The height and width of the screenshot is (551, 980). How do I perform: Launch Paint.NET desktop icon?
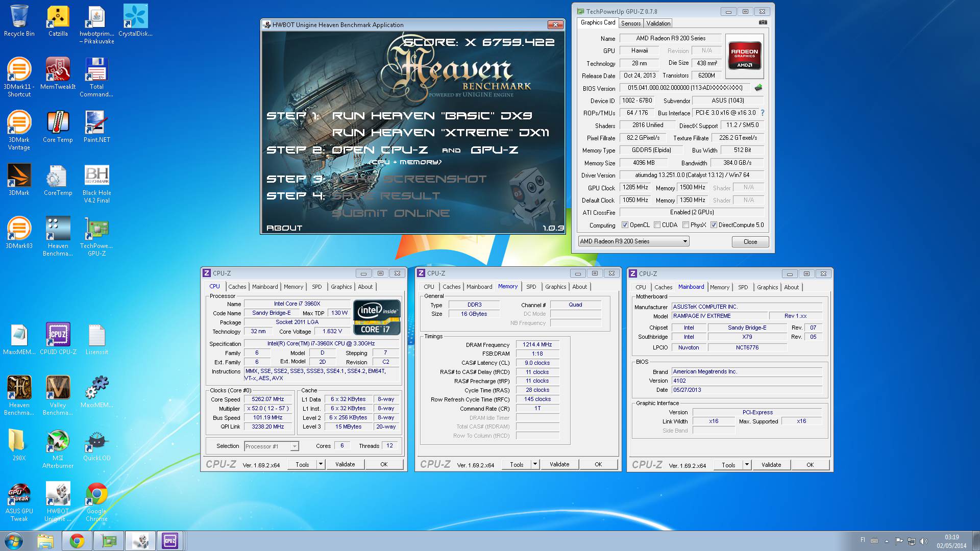(x=96, y=127)
